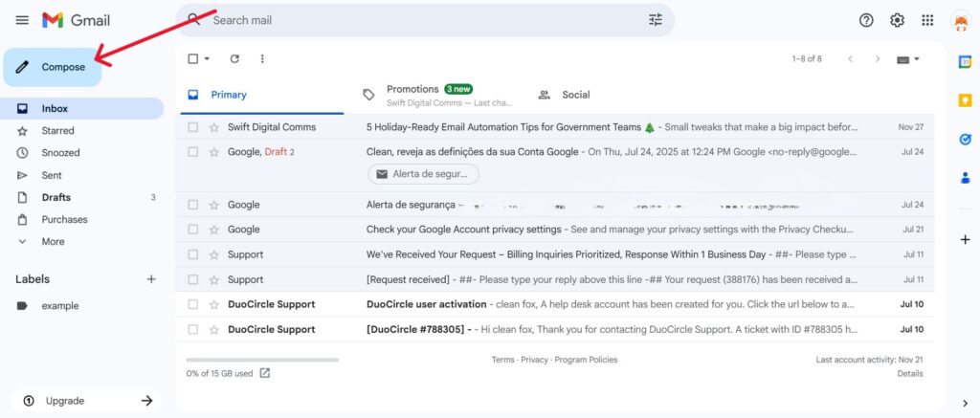The height and width of the screenshot is (418, 980).
Task: Check the Billing Inquiries Support email checkbox
Action: (193, 255)
